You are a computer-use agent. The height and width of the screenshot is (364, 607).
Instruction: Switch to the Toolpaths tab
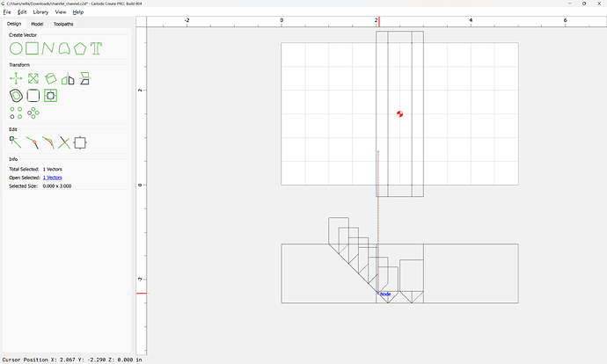pyautogui.click(x=63, y=24)
